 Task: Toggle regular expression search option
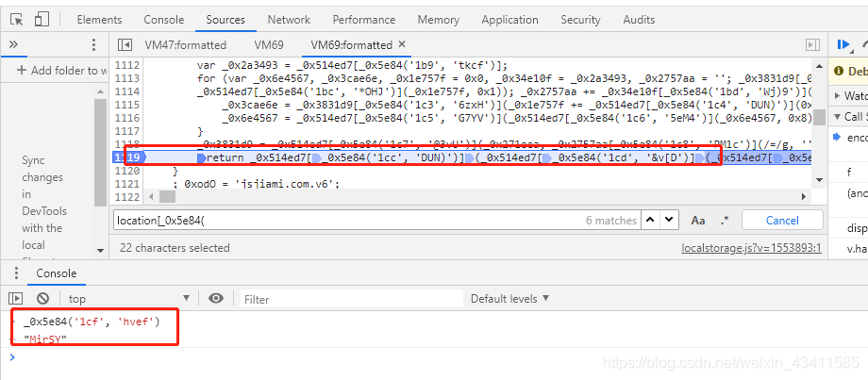tap(725, 220)
